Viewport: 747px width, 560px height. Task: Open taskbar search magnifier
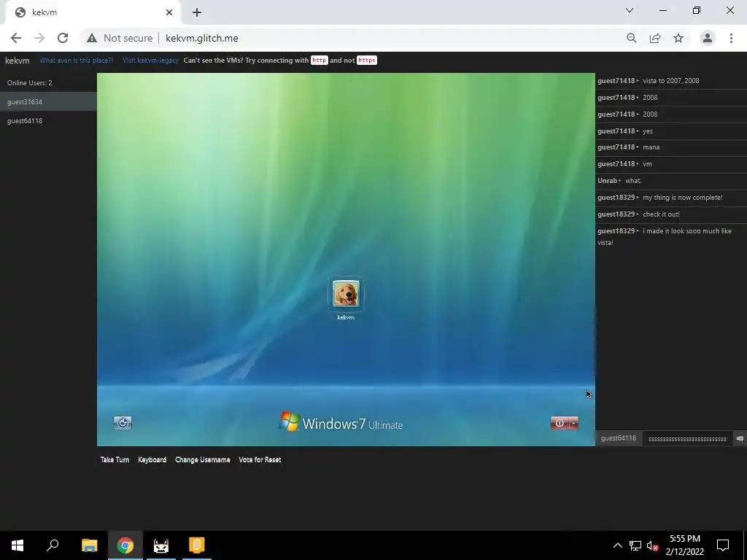[53, 545]
